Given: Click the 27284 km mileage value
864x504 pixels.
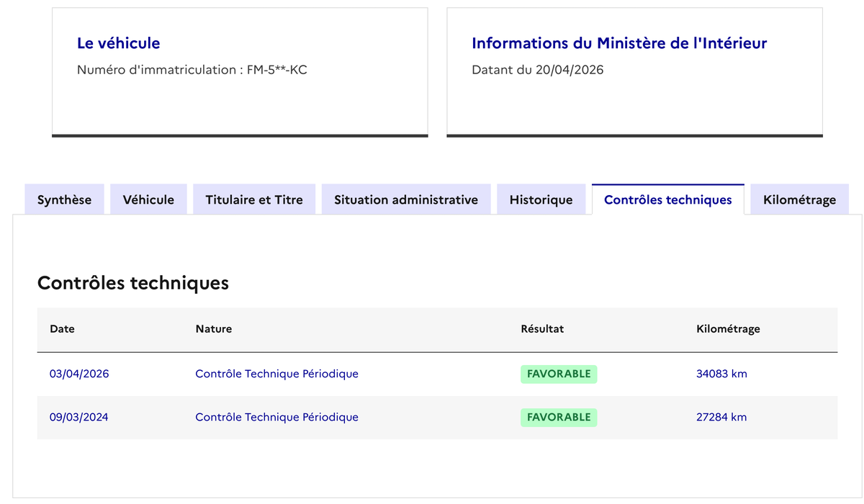Looking at the screenshot, I should (x=721, y=417).
